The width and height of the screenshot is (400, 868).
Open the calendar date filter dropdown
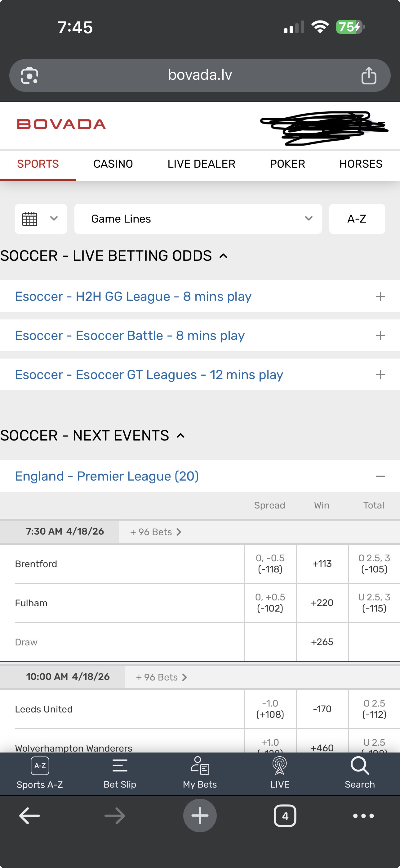pos(41,219)
